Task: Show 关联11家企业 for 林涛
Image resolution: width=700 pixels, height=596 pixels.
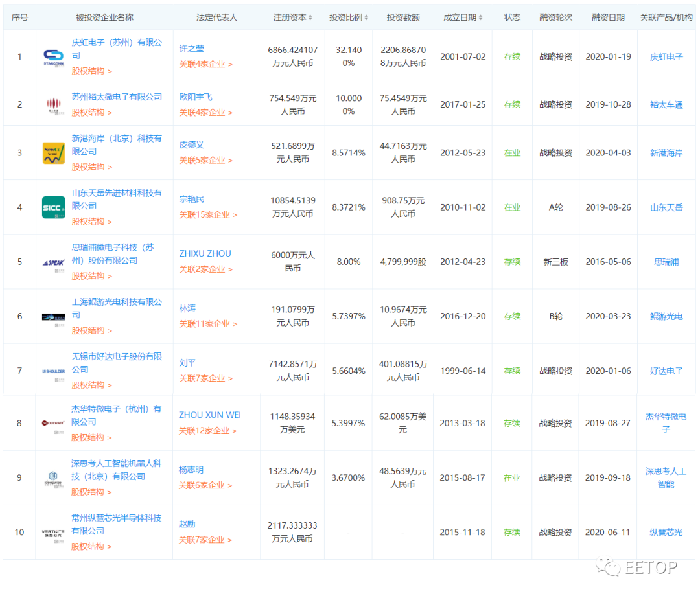Action: pos(208,325)
